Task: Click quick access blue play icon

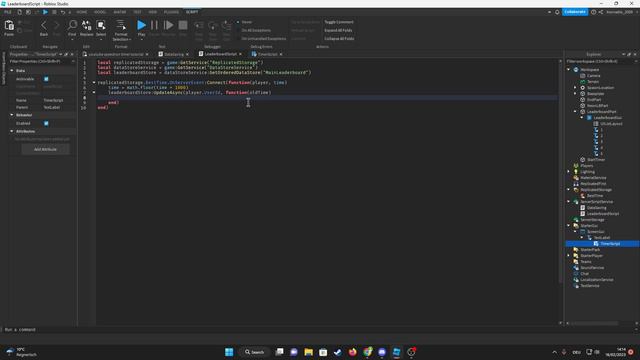Action: point(45,12)
